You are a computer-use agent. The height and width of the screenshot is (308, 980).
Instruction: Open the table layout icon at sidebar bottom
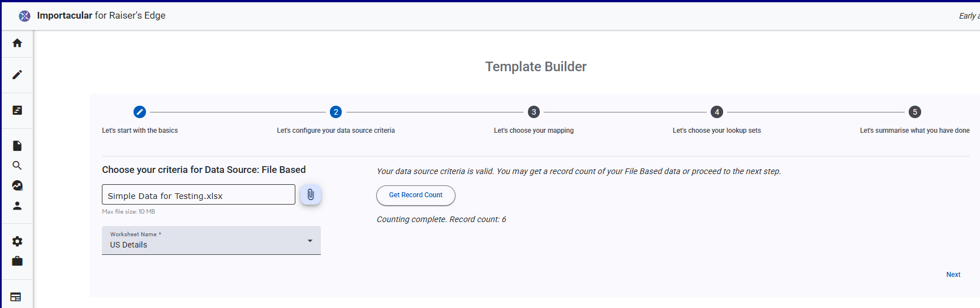click(x=16, y=297)
